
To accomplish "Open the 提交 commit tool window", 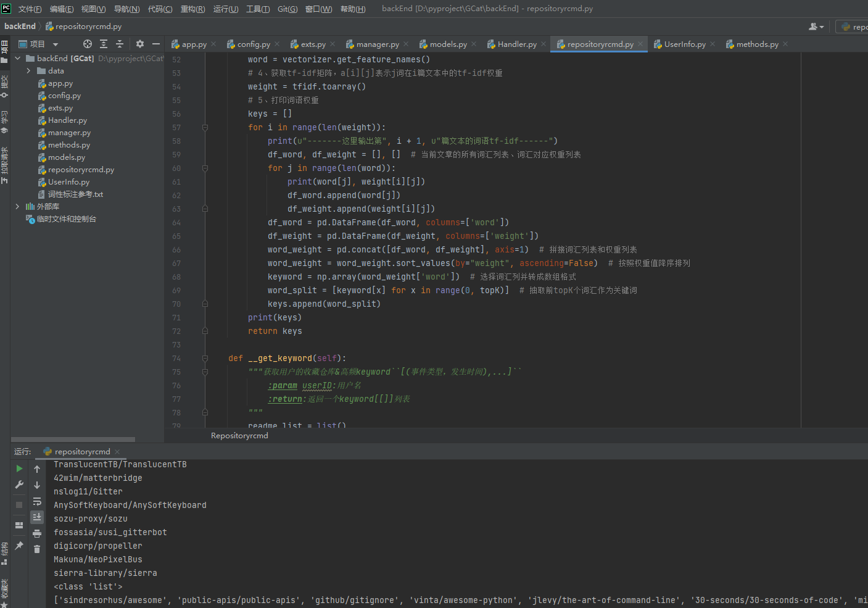I will click(4, 85).
